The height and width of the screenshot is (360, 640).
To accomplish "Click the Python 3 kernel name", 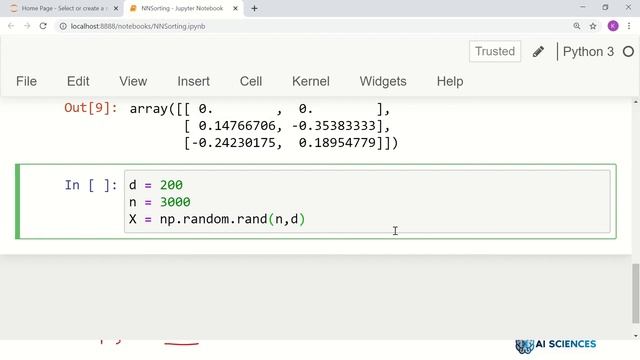I will pos(588,51).
